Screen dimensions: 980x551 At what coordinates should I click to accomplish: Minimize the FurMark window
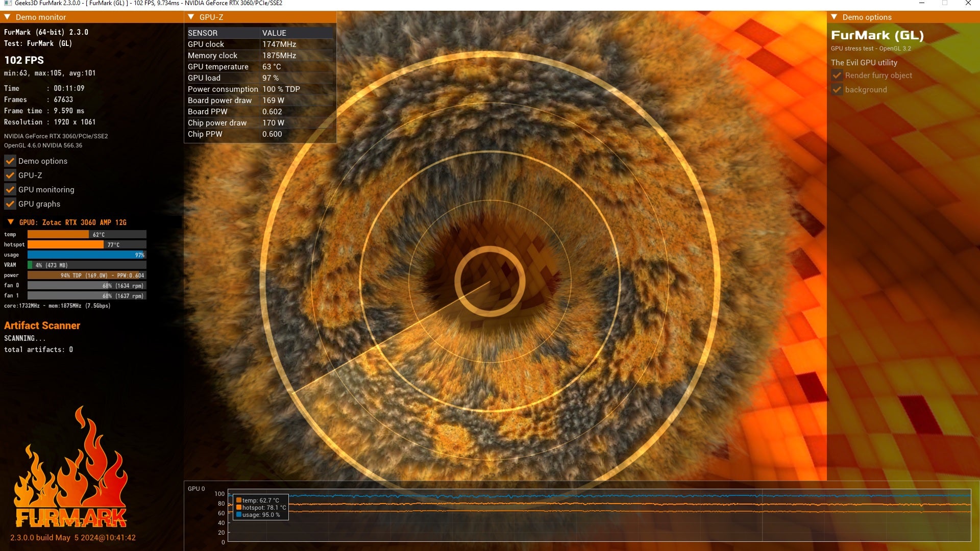[922, 3]
